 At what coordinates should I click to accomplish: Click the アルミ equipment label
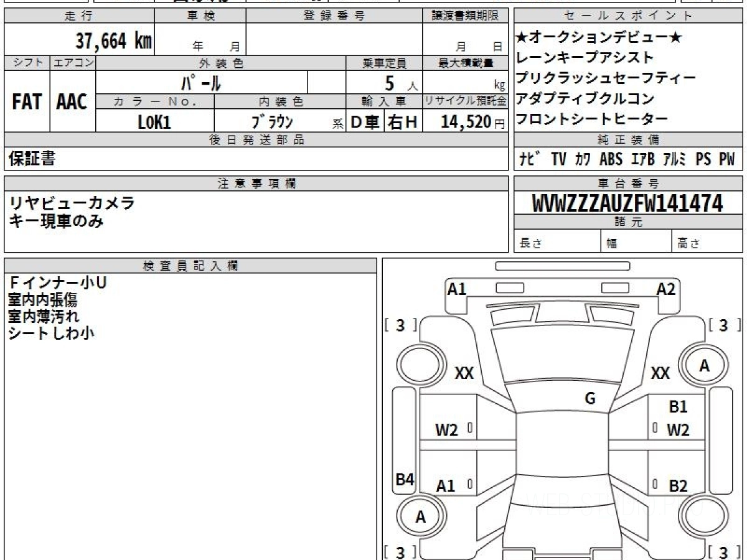pyautogui.click(x=675, y=159)
